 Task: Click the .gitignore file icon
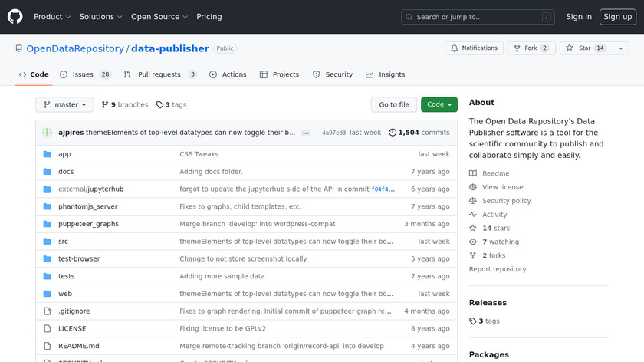point(47,311)
